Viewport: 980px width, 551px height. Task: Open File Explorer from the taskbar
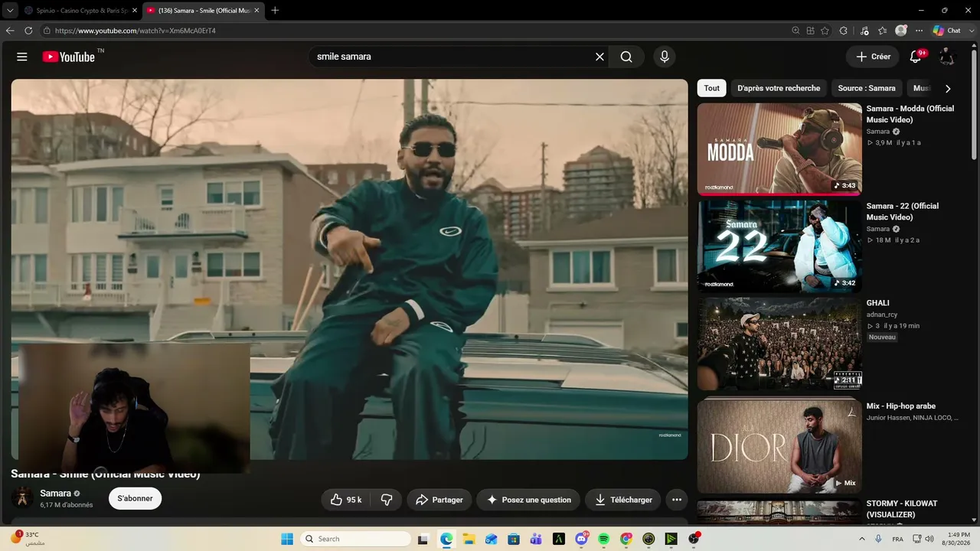pyautogui.click(x=468, y=539)
